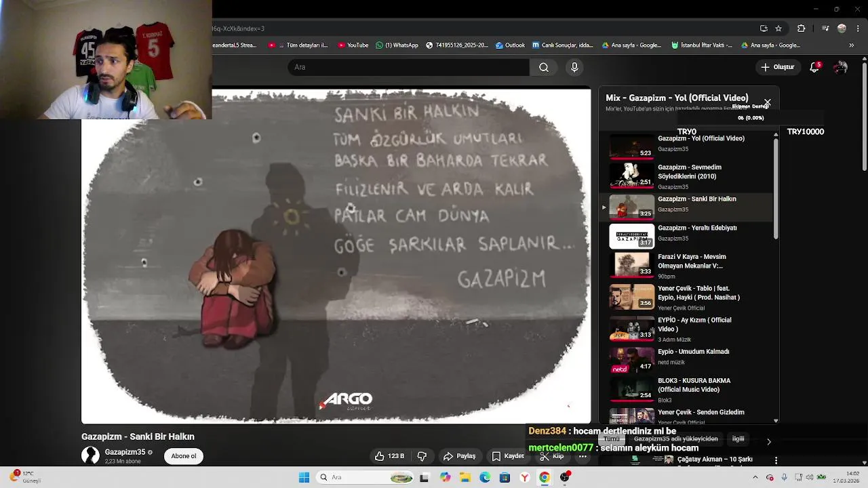The height and width of the screenshot is (488, 868).
Task: Select Yener Çevik - Senden Gizledim item
Action: 687,415
